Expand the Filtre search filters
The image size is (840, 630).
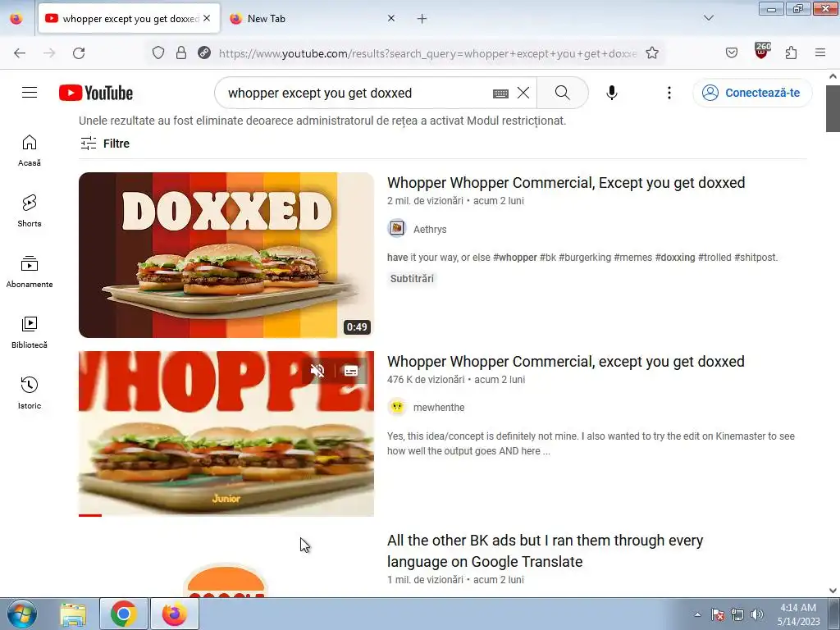105,143
